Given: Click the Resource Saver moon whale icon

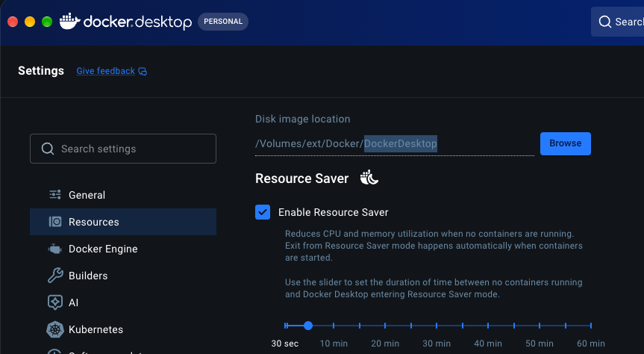Looking at the screenshot, I should 369,178.
